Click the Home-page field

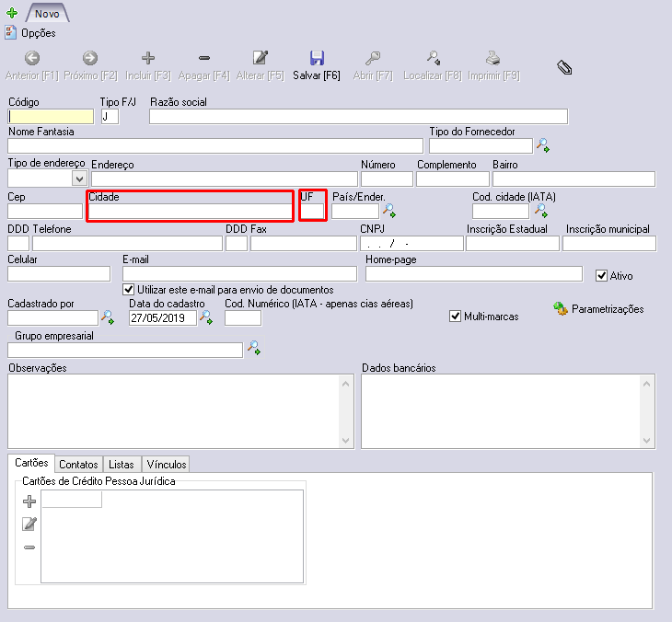pyautogui.click(x=474, y=273)
